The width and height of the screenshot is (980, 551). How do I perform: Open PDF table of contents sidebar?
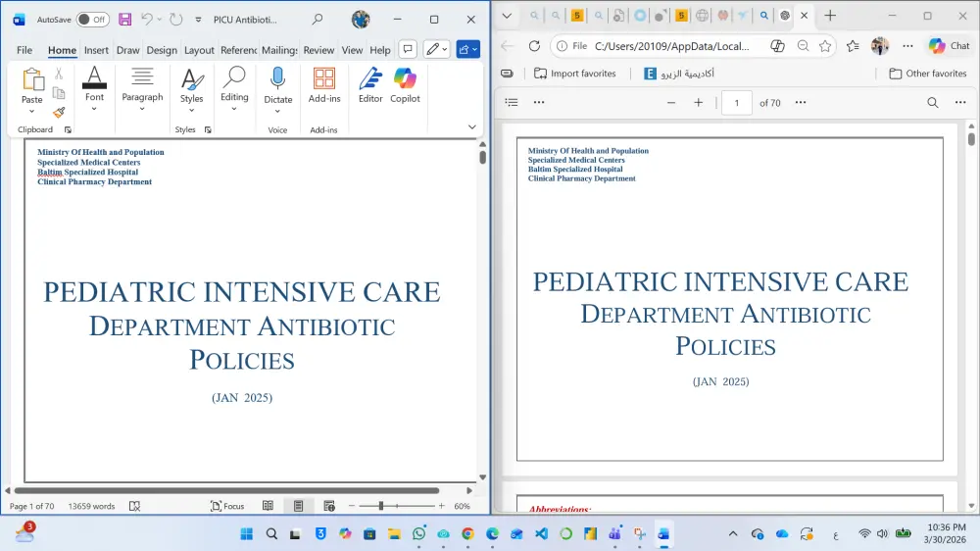tap(512, 102)
